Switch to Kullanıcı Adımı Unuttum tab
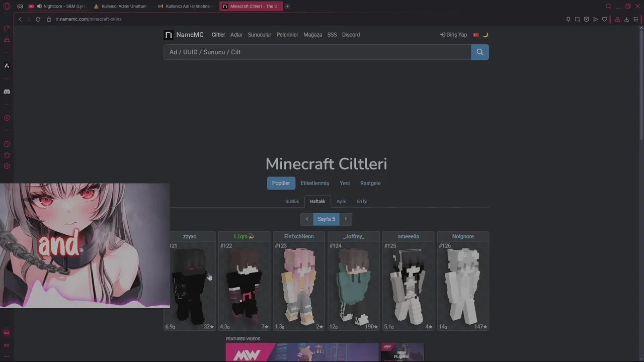 click(x=121, y=6)
